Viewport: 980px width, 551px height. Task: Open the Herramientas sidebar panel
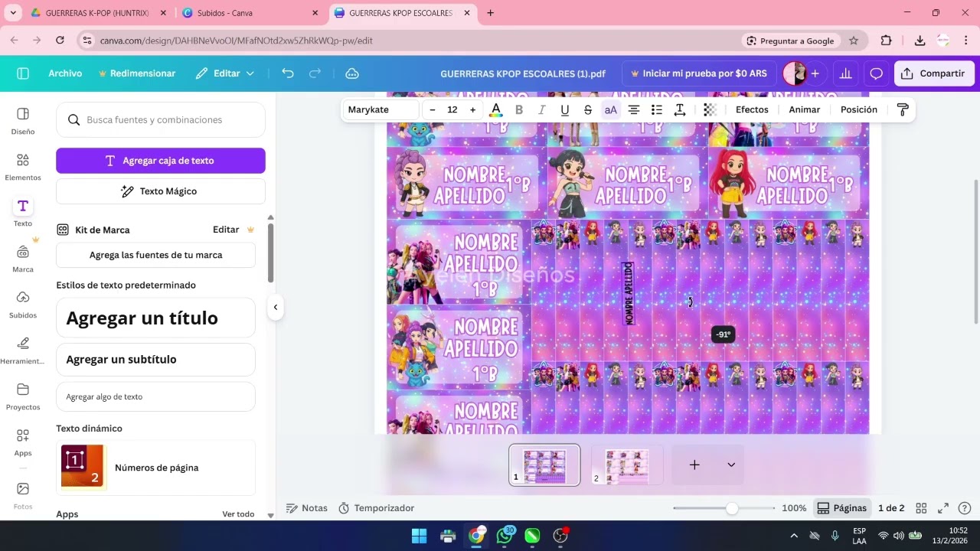[23, 350]
